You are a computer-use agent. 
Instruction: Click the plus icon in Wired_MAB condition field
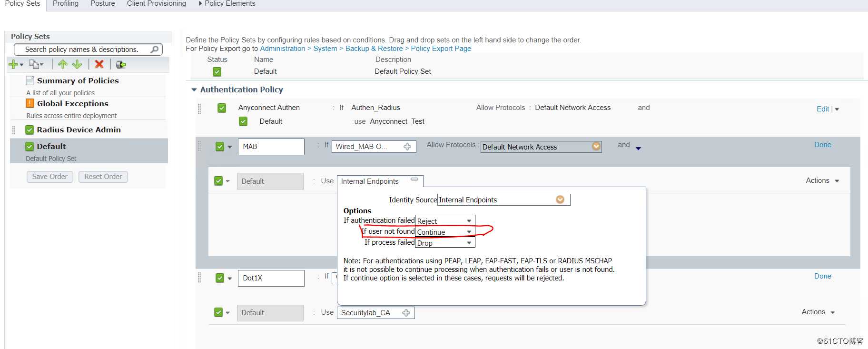[x=407, y=147]
